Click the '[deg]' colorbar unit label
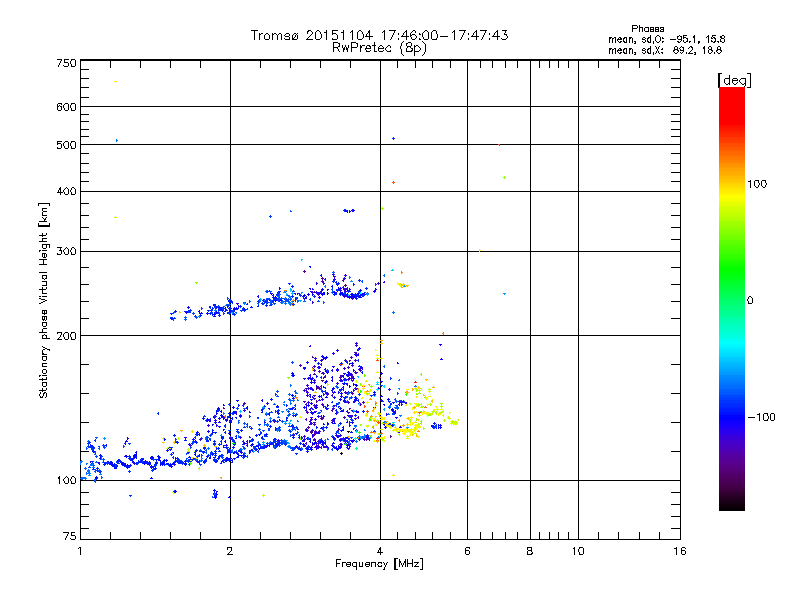Viewport: 800px width, 600px height. point(734,80)
